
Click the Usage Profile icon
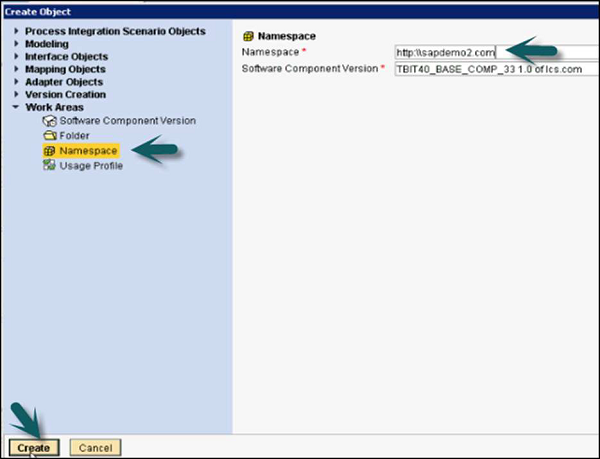tap(49, 166)
